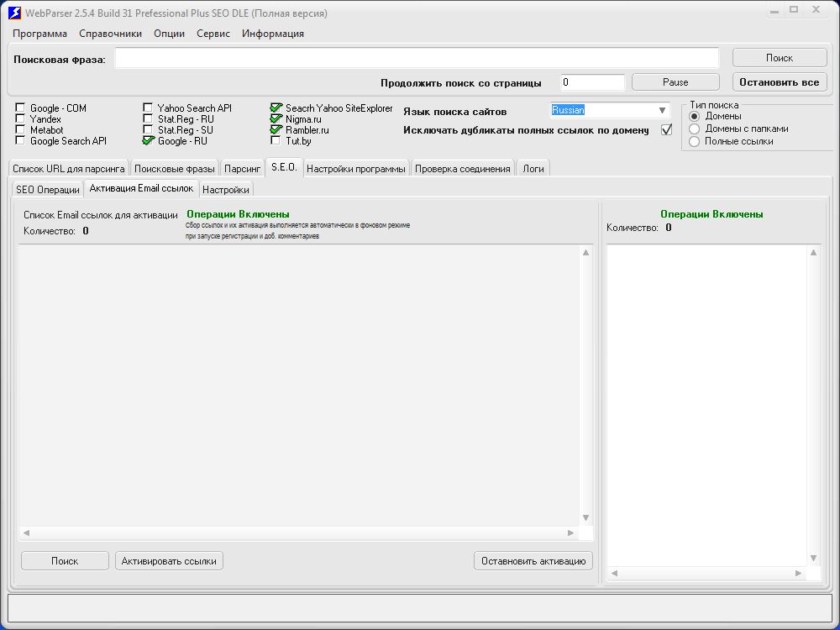Click right panel Операции Включены green text
The height and width of the screenshot is (630, 840).
711,213
